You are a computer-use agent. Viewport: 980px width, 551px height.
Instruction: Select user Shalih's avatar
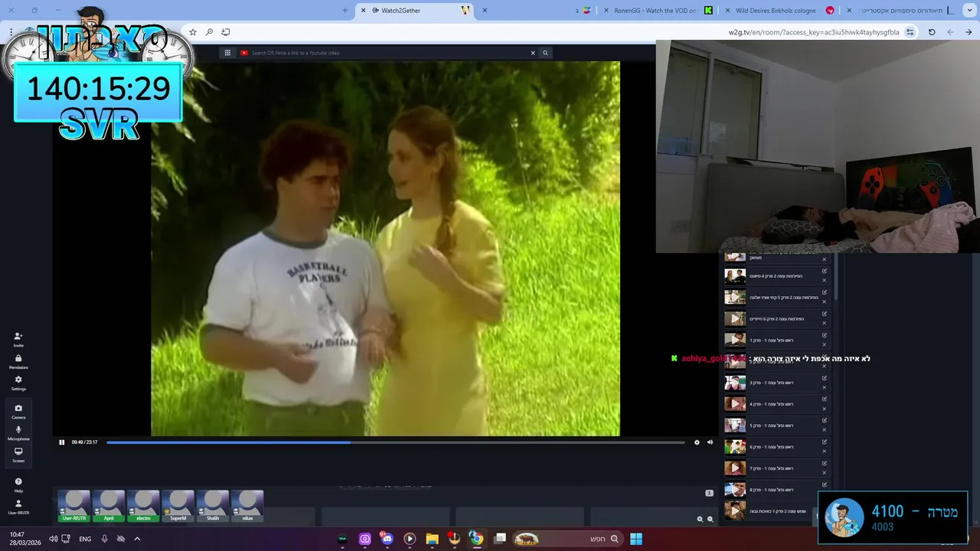213,507
